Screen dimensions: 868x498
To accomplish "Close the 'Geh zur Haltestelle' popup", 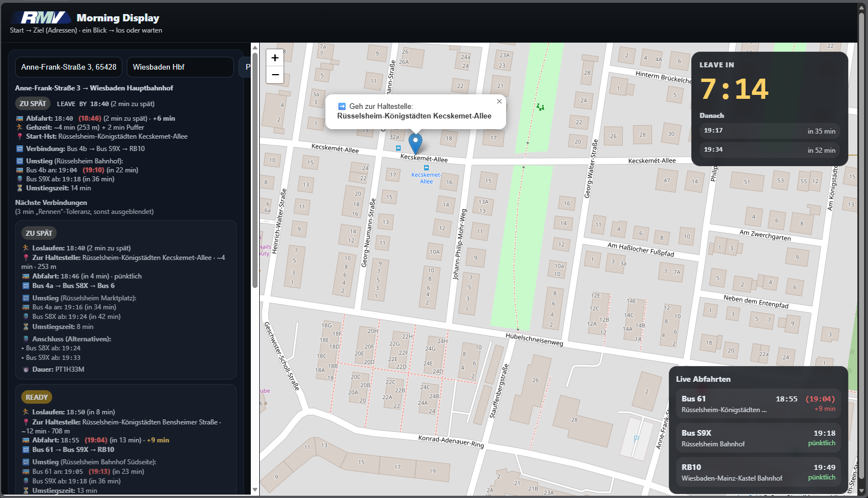I will coord(499,102).
